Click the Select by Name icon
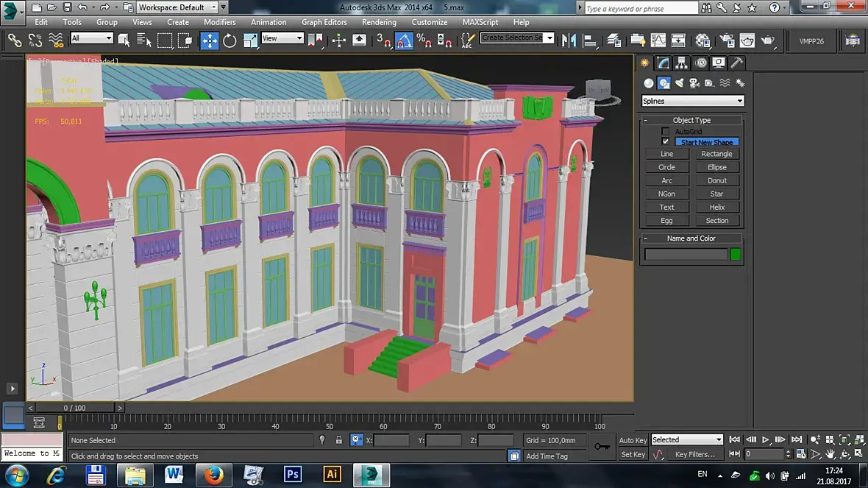The width and height of the screenshot is (868, 488). (x=144, y=40)
